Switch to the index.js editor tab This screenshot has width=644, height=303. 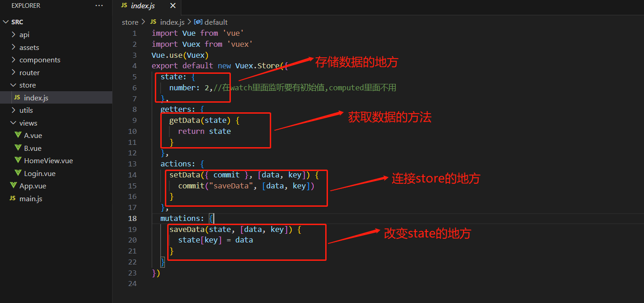142,6
